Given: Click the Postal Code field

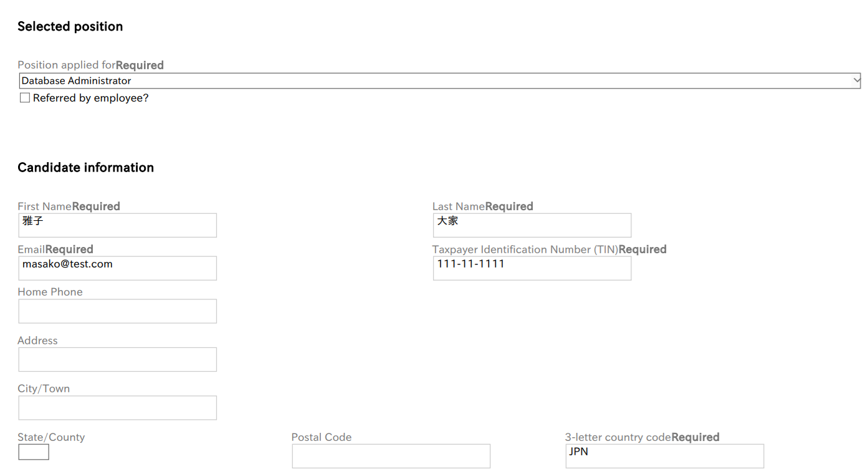Looking at the screenshot, I should (391, 456).
